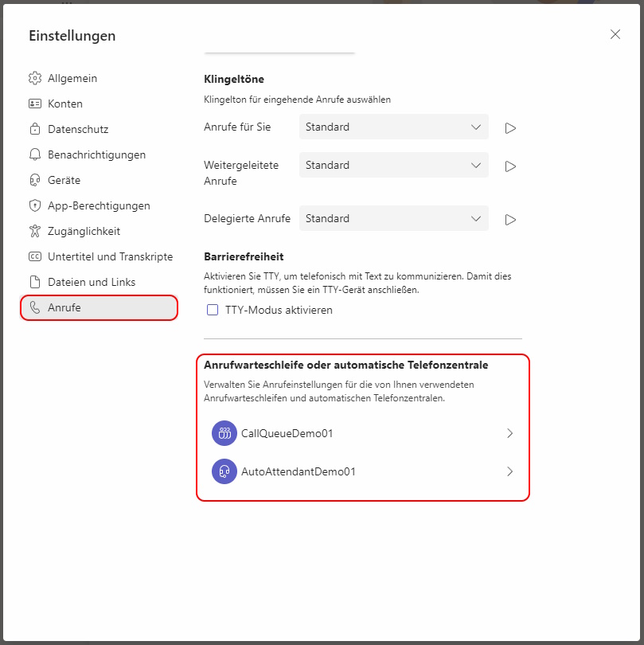Expand CallQueueDemo01 settings with the chevron

tap(510, 433)
